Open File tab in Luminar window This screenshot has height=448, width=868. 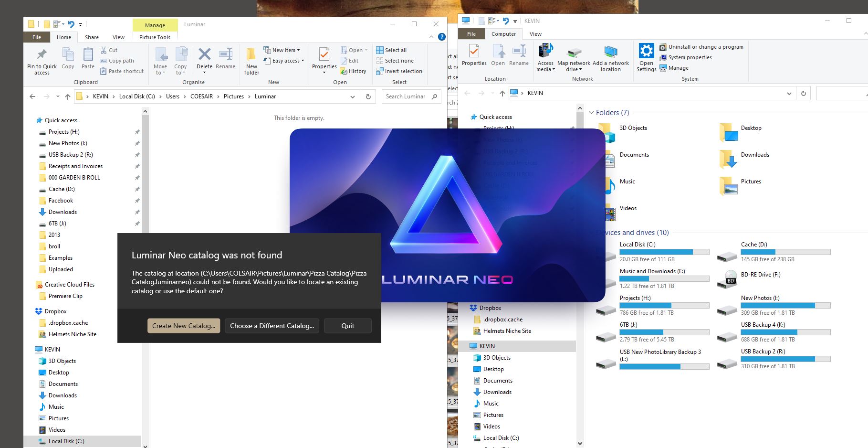click(37, 37)
